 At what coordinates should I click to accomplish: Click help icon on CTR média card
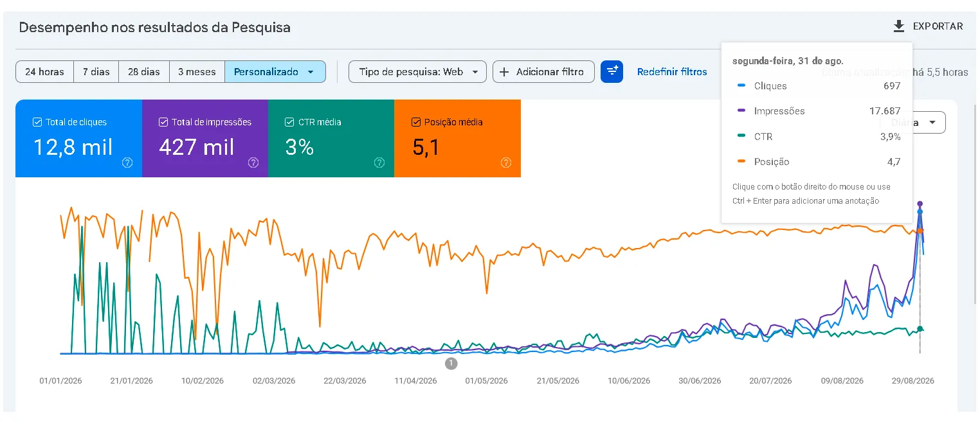point(379,163)
